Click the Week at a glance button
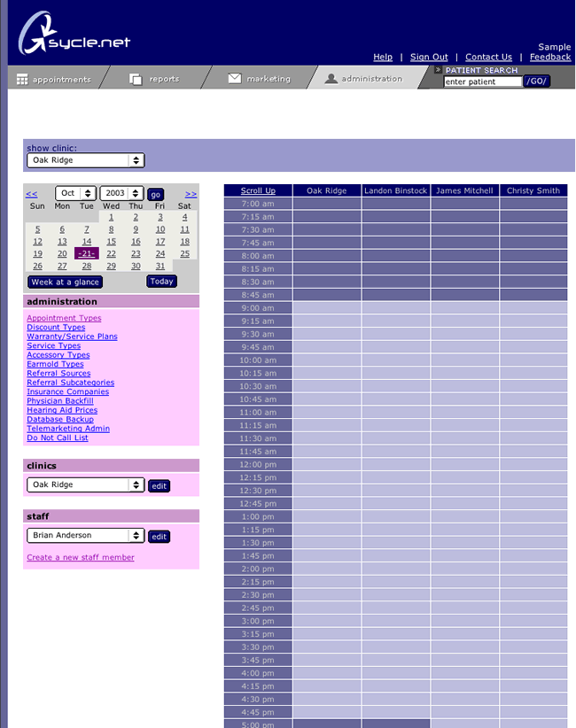576x728 pixels. 65,282
